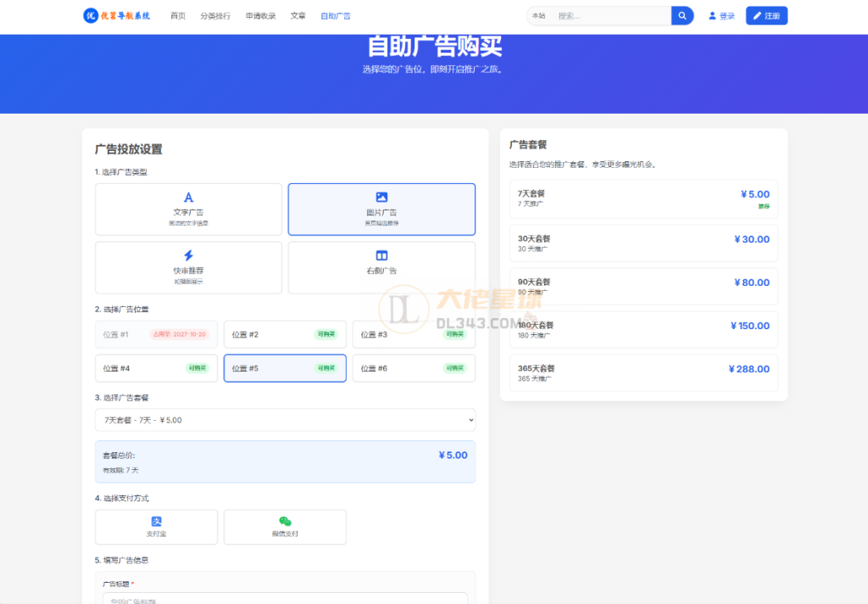
Task: Select the 365天套餐 package card
Action: click(643, 372)
